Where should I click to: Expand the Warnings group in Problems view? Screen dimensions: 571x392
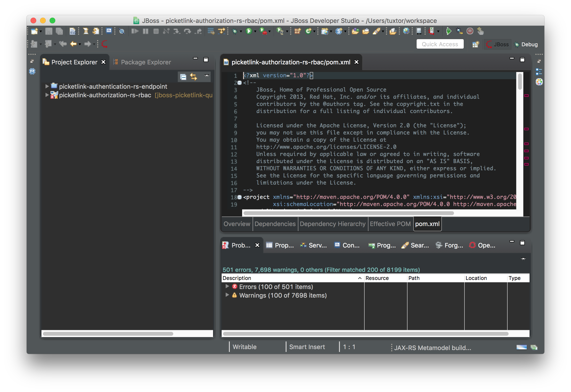pos(227,295)
